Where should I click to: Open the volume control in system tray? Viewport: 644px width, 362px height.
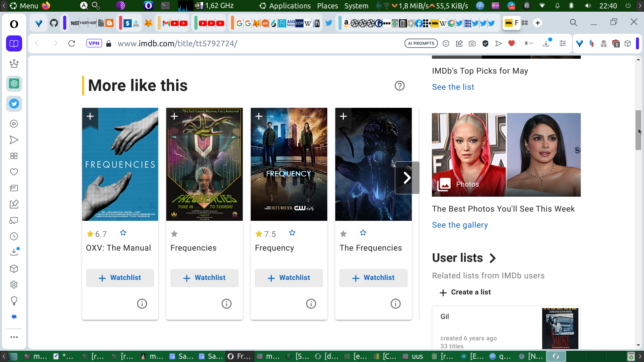click(588, 6)
